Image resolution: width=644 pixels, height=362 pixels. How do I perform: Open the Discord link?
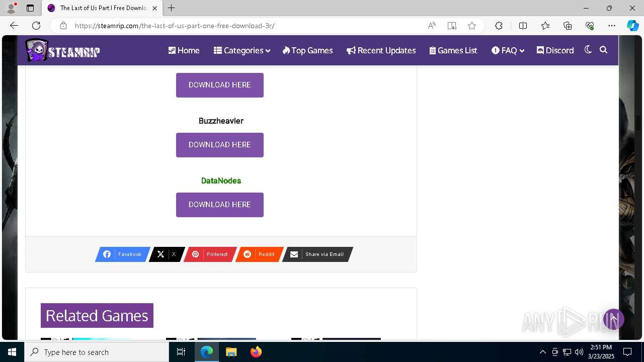555,50
